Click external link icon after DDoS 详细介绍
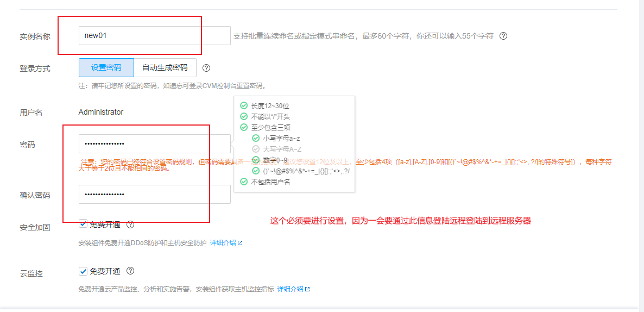This screenshot has width=644, height=312. tap(240, 243)
